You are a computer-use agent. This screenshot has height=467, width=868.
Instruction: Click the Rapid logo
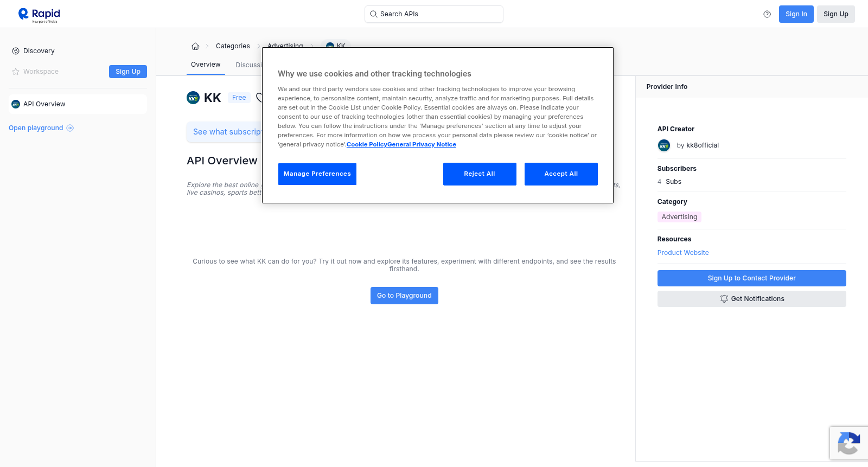coord(39,15)
